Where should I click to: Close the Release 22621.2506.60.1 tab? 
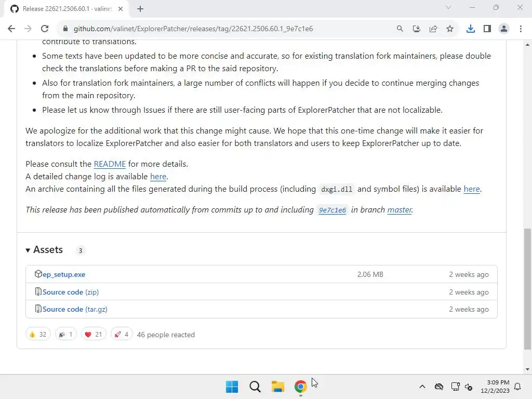click(121, 9)
